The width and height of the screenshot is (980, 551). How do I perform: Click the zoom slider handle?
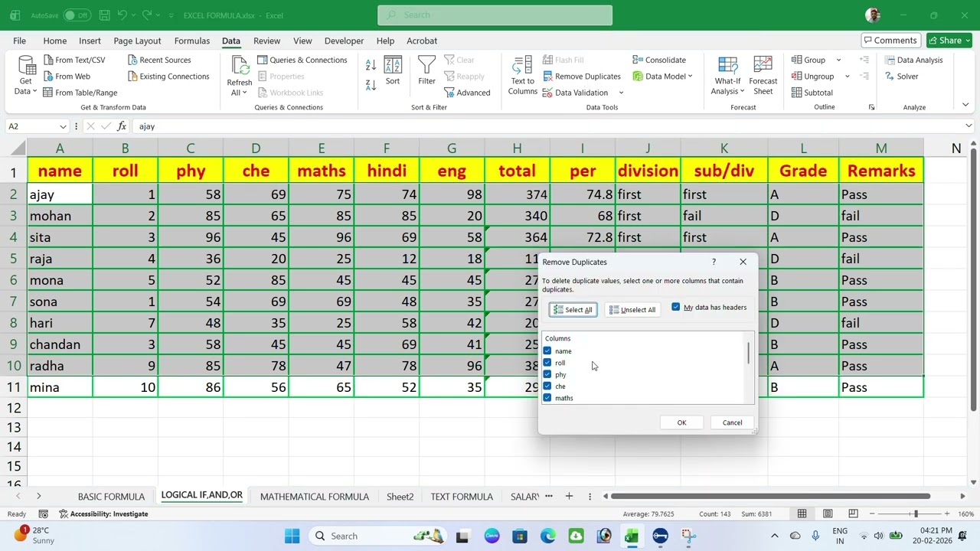(x=916, y=514)
